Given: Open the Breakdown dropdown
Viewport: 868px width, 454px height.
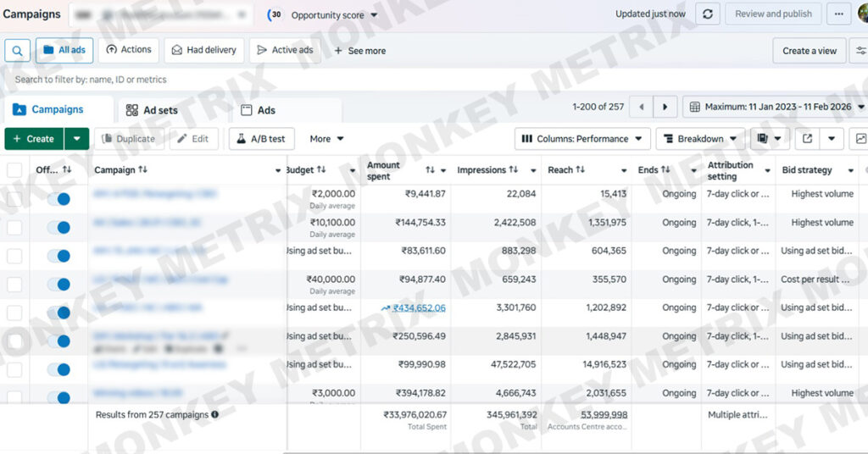Looking at the screenshot, I should (x=700, y=139).
